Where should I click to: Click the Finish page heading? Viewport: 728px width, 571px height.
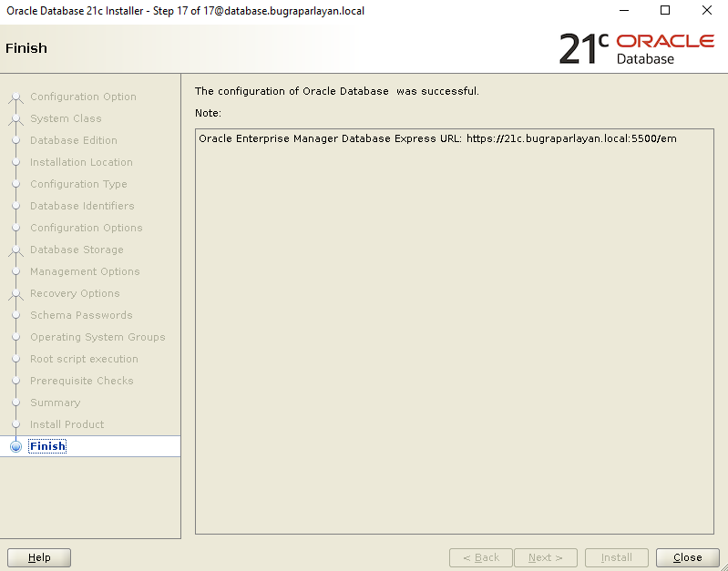[x=26, y=48]
